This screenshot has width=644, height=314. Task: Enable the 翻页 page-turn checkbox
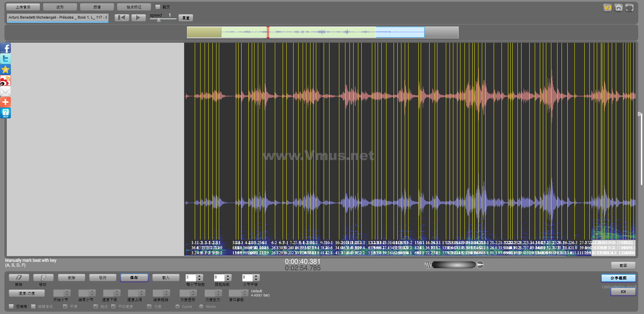click(157, 7)
